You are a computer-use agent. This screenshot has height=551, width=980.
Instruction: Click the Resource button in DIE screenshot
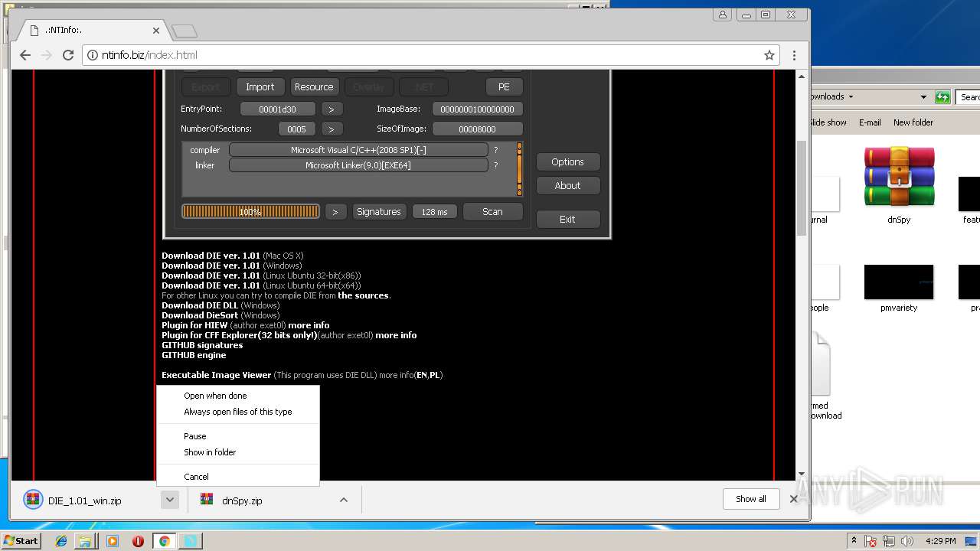pyautogui.click(x=314, y=86)
